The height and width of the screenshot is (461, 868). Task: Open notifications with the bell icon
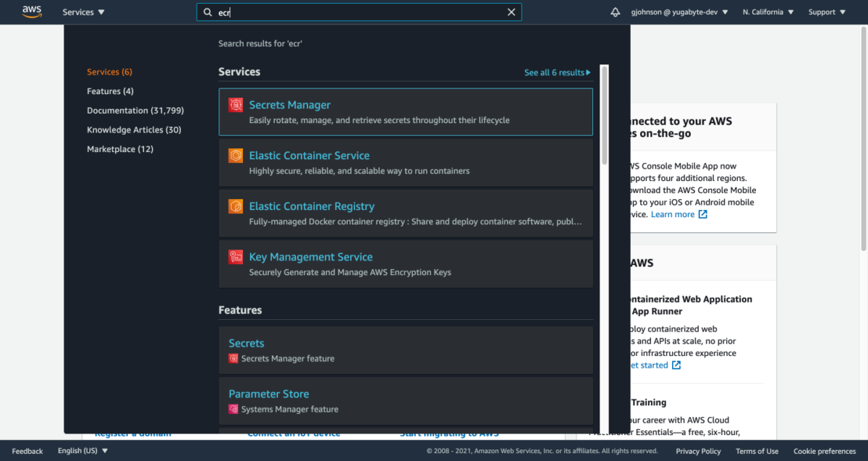pyautogui.click(x=615, y=12)
